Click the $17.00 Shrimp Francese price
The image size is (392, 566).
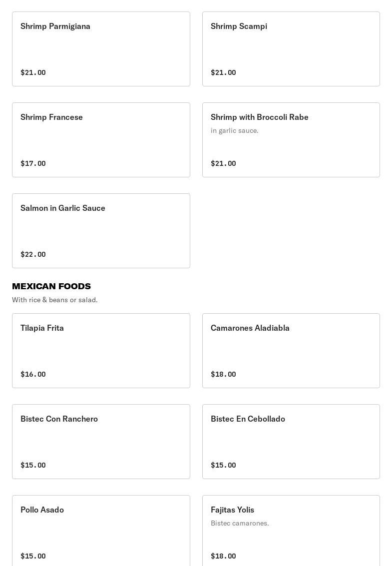tap(33, 163)
